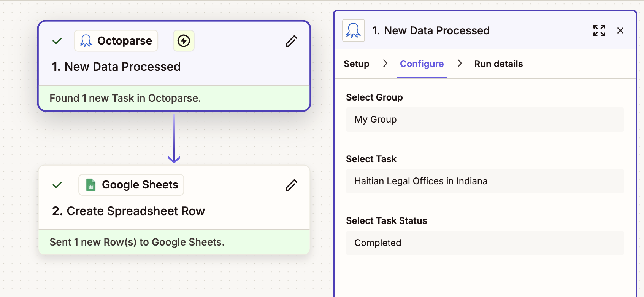
Task: Click the lightning bolt trigger icon
Action: (x=184, y=41)
